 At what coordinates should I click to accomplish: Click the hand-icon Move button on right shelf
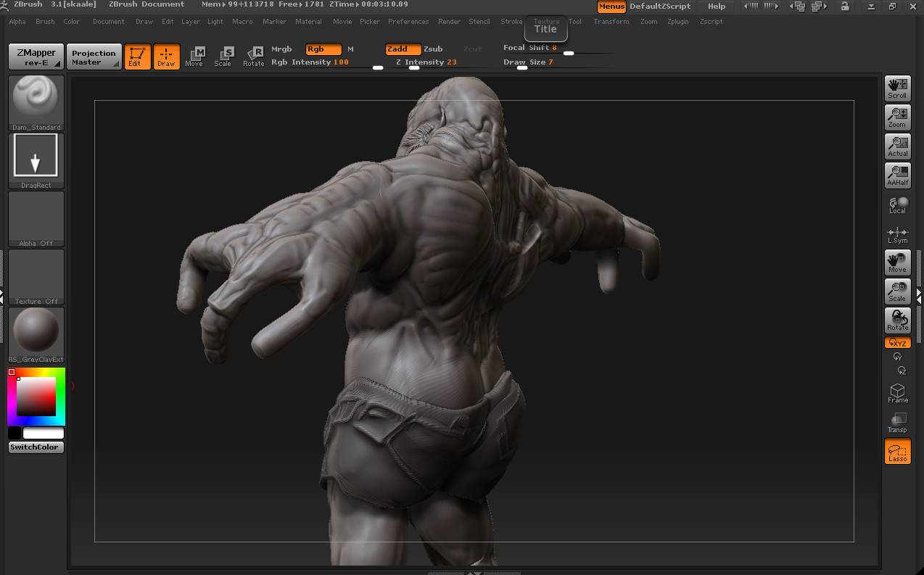pos(898,262)
